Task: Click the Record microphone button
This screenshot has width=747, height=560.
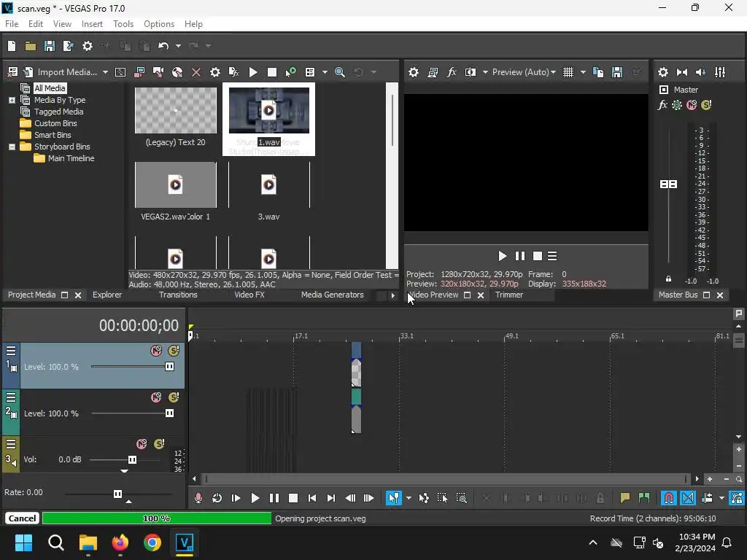Action: pyautogui.click(x=198, y=498)
